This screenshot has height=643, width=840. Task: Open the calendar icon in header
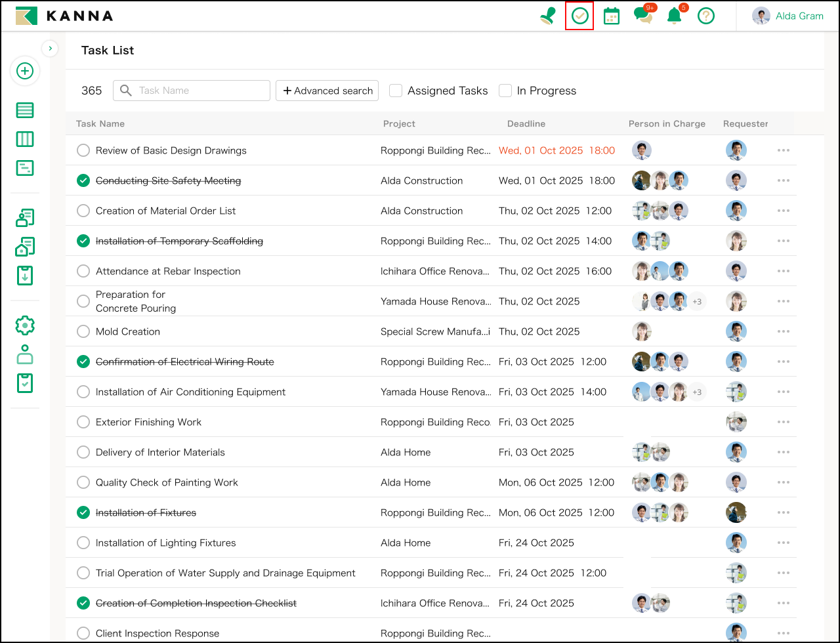pos(611,16)
